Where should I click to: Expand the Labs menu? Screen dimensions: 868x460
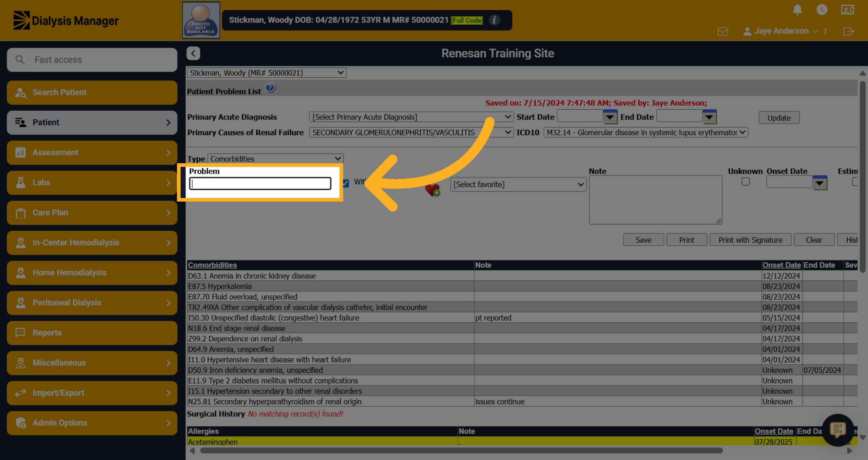(x=92, y=182)
